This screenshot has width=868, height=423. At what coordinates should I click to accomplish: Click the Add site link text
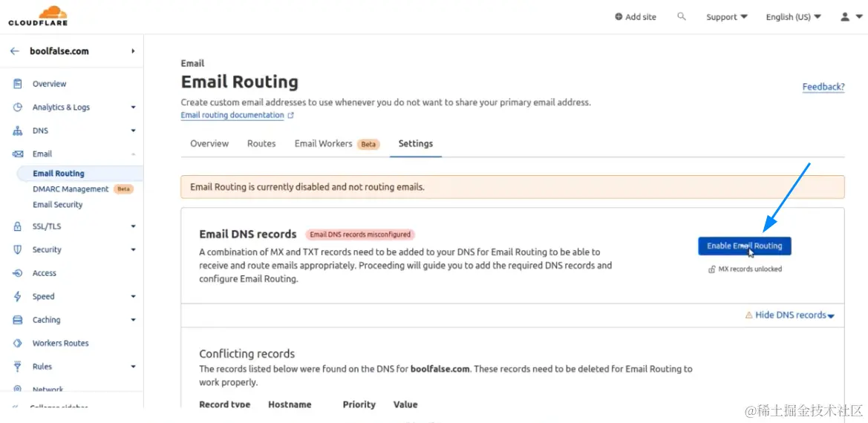coord(641,17)
